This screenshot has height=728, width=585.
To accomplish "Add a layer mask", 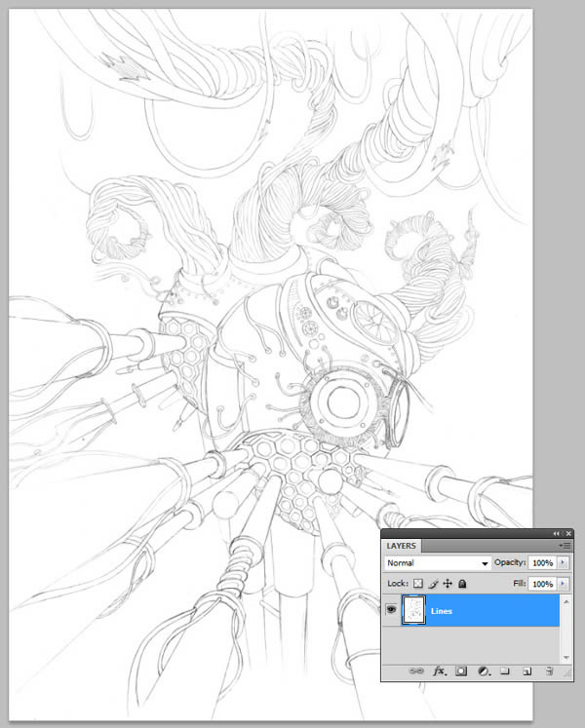I will click(x=461, y=671).
